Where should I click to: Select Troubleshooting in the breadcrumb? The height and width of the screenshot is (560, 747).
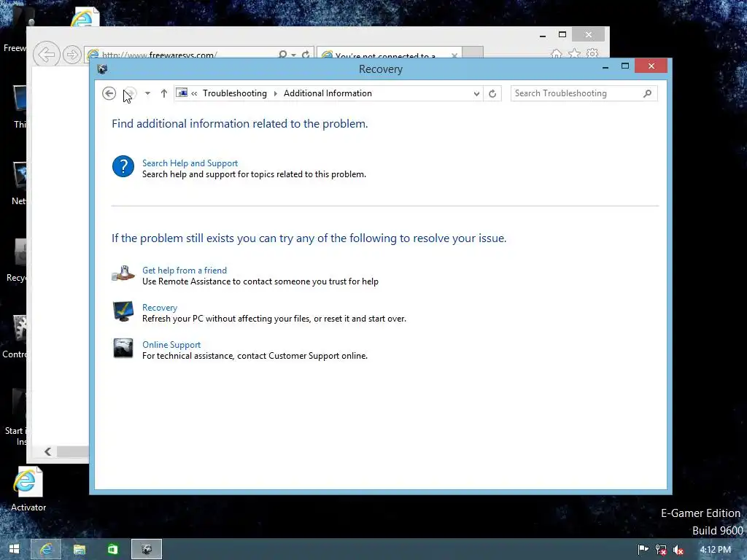(x=235, y=93)
